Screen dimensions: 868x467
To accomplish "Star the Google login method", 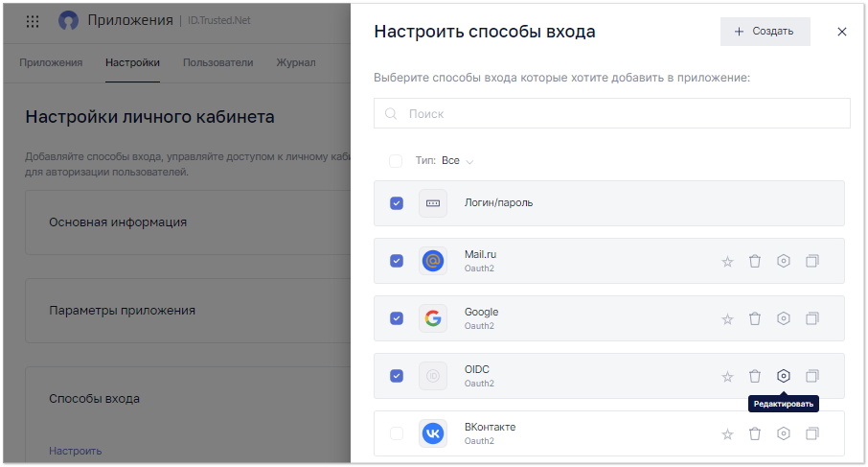I will tap(727, 319).
